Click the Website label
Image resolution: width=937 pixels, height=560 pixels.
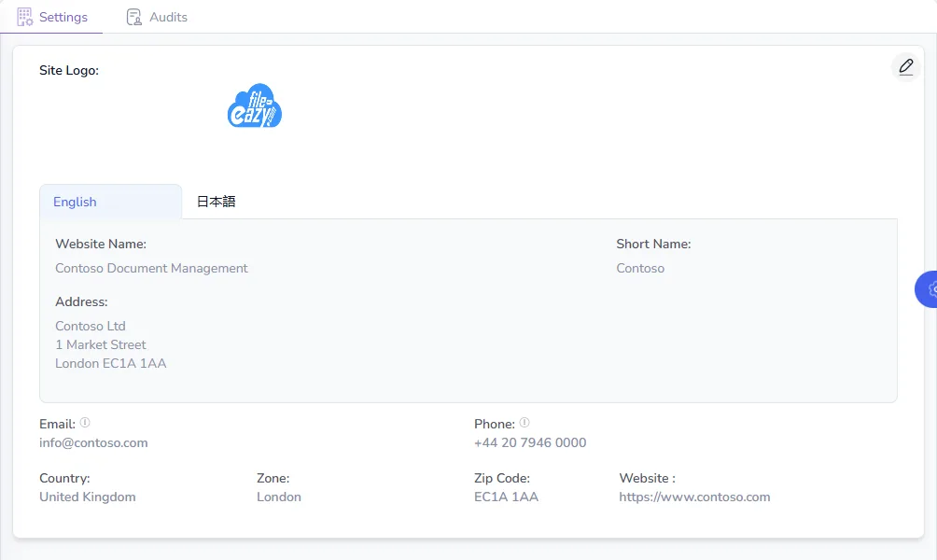coord(647,478)
